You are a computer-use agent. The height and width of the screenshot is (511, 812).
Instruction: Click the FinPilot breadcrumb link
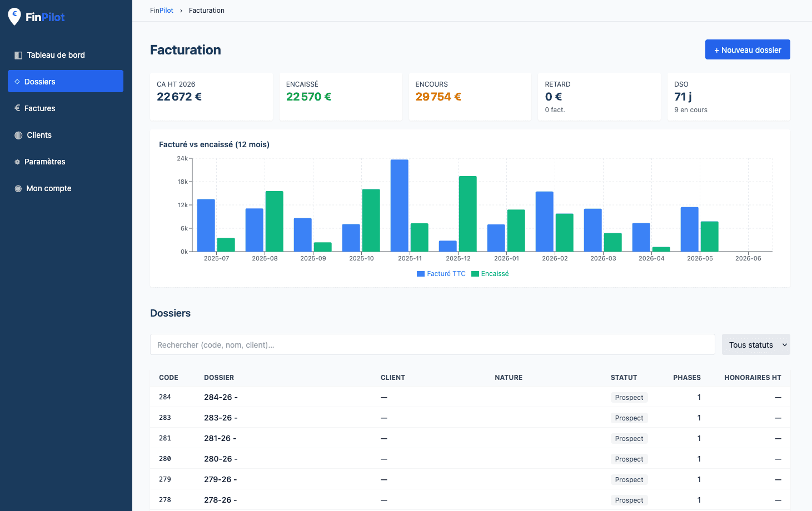point(162,11)
